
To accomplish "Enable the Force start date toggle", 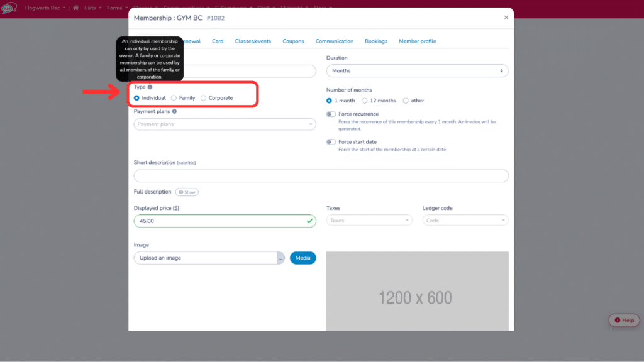I will (331, 142).
